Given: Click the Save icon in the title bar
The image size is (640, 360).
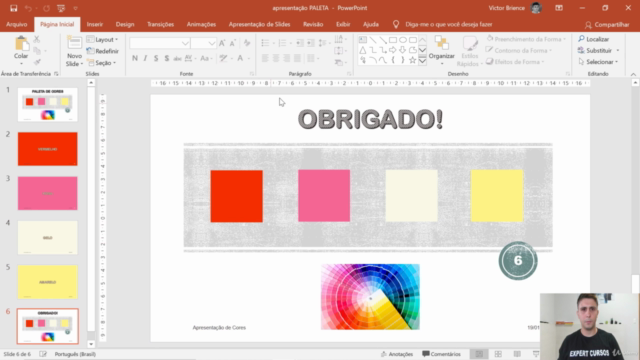Looking at the screenshot, I should (x=13, y=8).
